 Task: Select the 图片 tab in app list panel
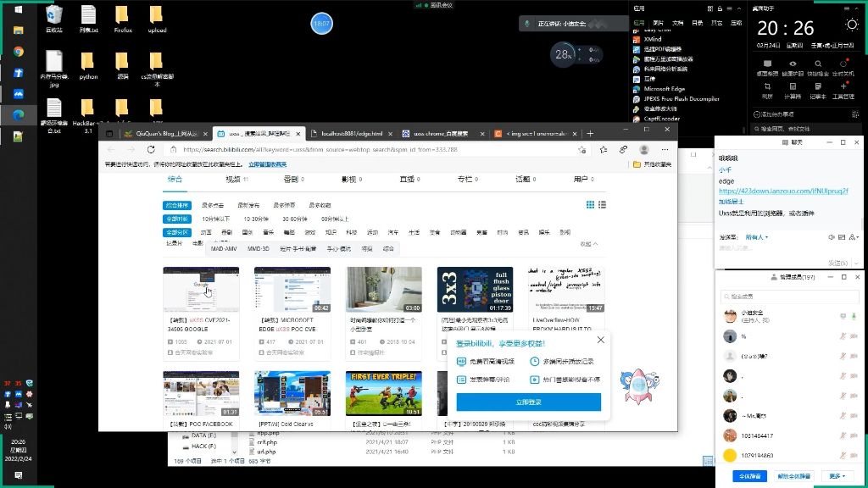point(658,23)
